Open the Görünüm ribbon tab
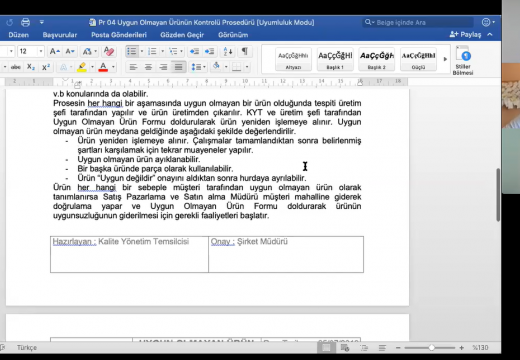Screen dimensions: 520x360 233,35
